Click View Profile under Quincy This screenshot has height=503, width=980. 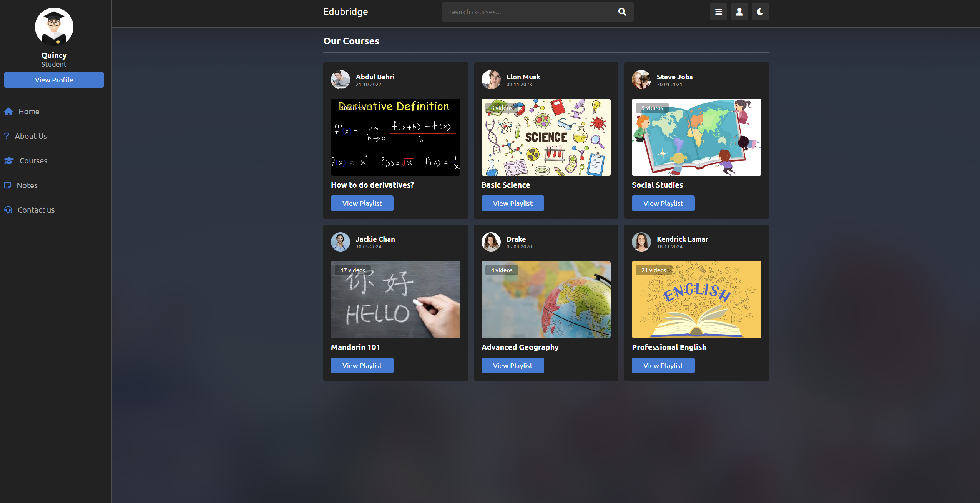(x=54, y=80)
